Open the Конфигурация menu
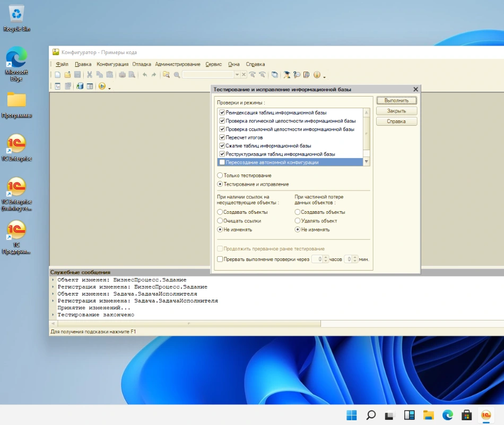504x425 pixels. [112, 64]
